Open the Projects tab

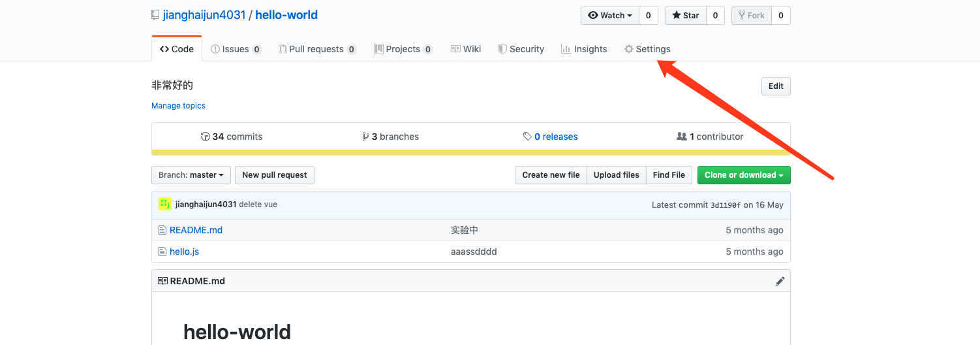pyautogui.click(x=403, y=49)
